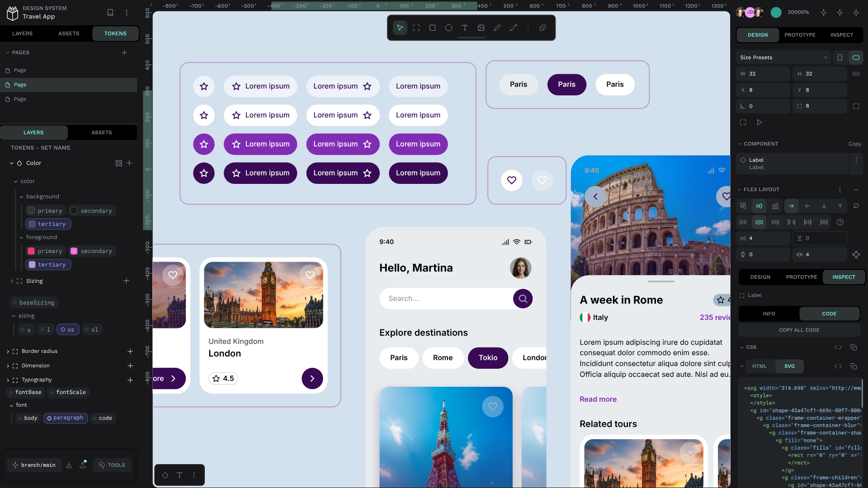Remove Flex Layout with minus icon

click(856, 190)
